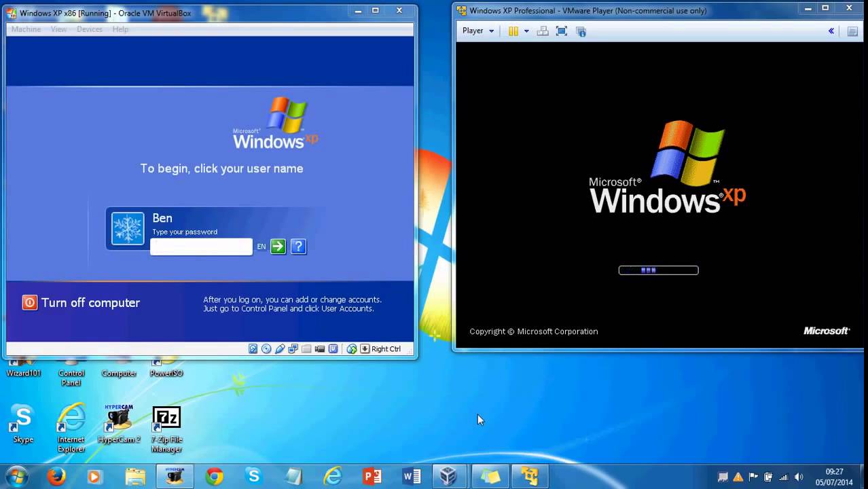Open Windows Explorer folder on the taskbar
This screenshot has width=868, height=489.
(135, 477)
